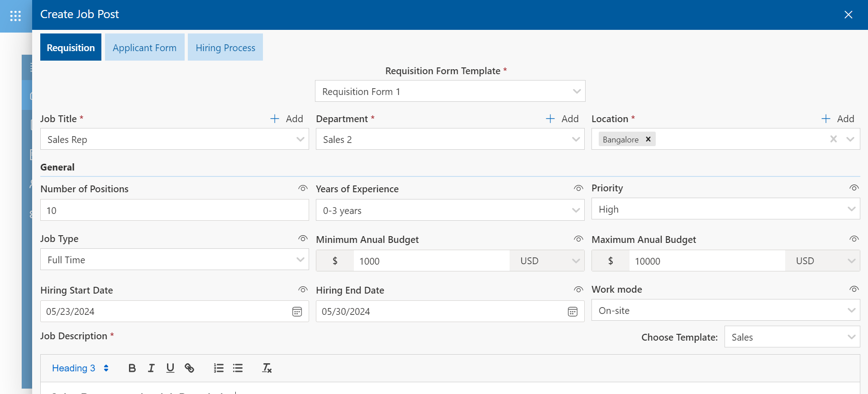The image size is (868, 394).
Task: Click the dollar sign of Maximum Budget
Action: coord(610,261)
